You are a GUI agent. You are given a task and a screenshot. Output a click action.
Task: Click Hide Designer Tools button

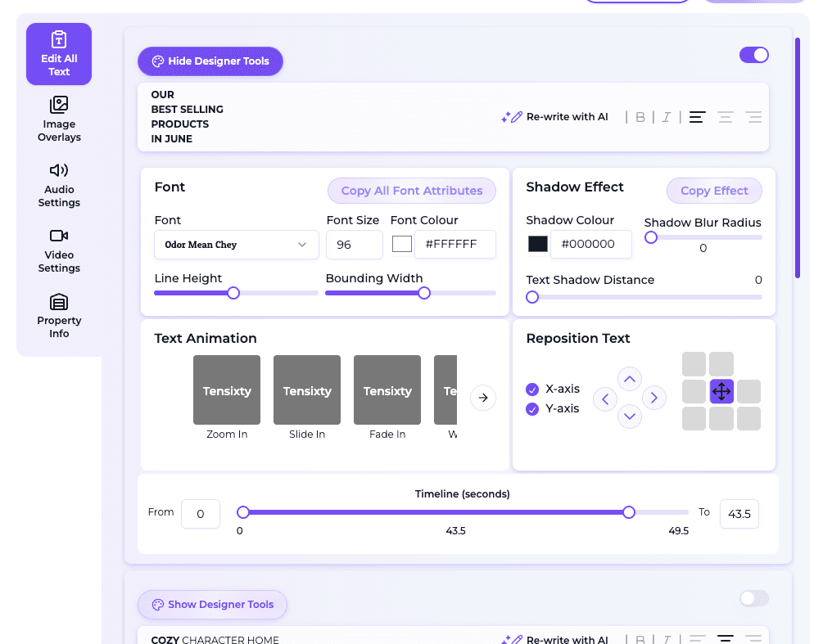click(210, 61)
